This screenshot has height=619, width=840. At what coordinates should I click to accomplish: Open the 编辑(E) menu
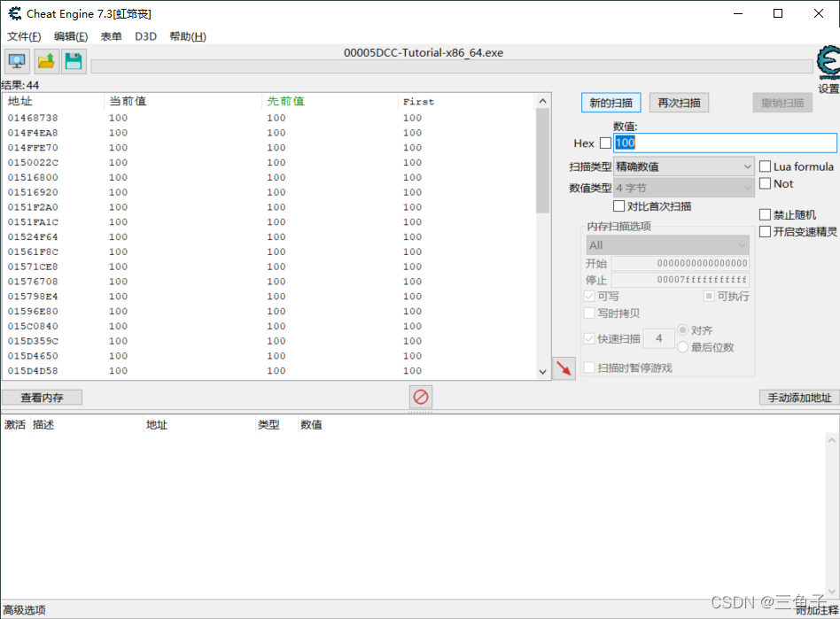point(71,36)
